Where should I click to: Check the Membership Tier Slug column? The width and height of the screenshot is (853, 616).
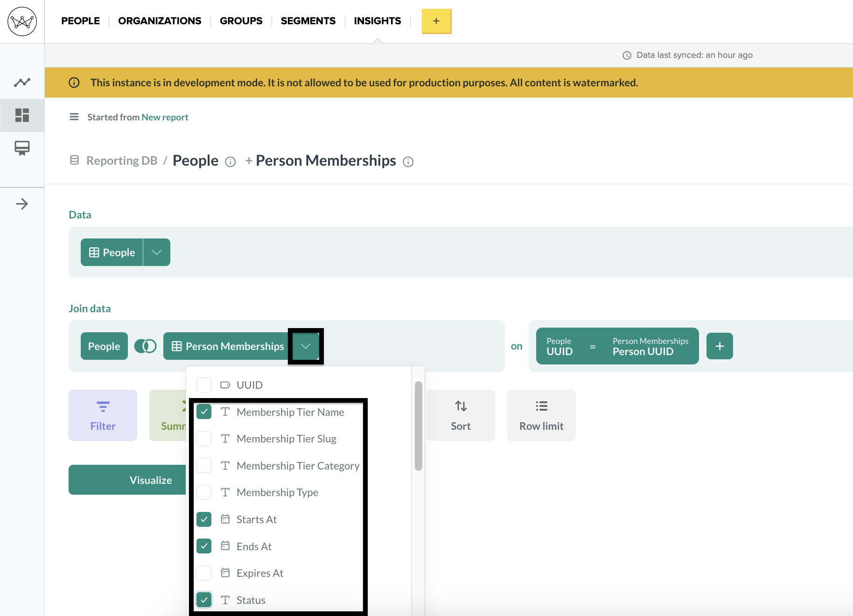click(204, 439)
